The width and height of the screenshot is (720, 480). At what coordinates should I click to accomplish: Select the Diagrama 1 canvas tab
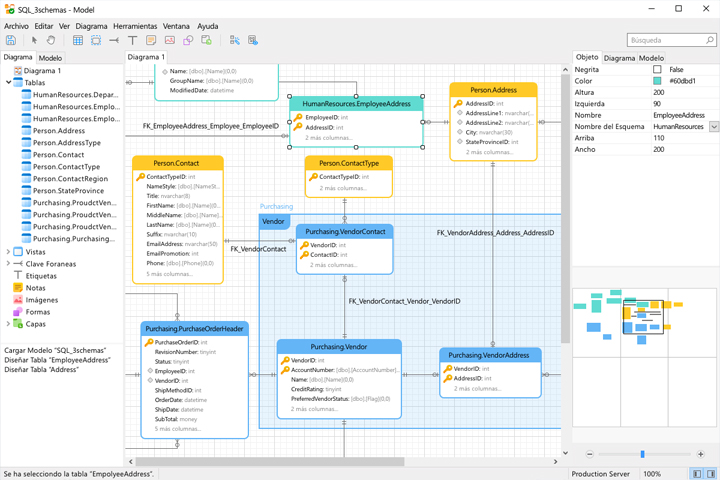pos(146,57)
